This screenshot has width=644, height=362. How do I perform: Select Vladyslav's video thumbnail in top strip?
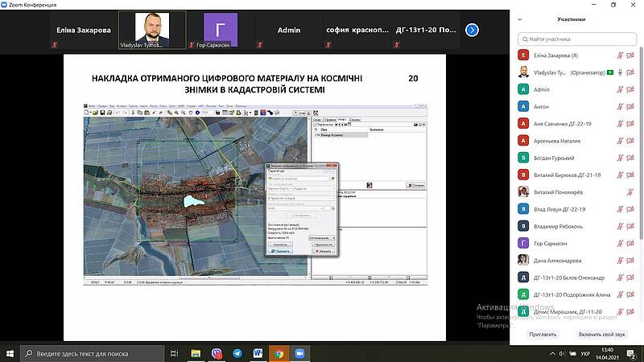tap(152, 31)
